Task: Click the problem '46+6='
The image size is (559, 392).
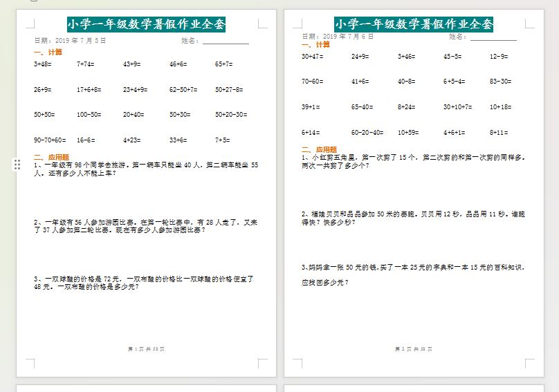Action: pyautogui.click(x=178, y=64)
